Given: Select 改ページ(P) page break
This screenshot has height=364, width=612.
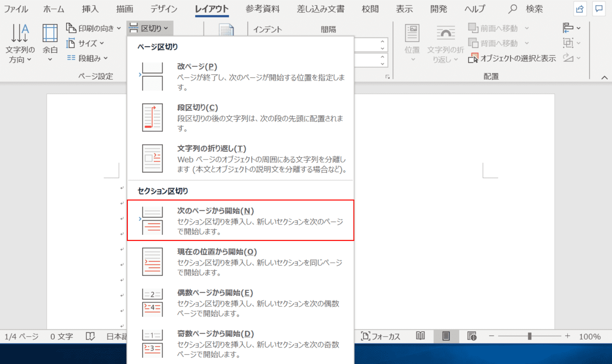Looking at the screenshot, I should [241, 77].
